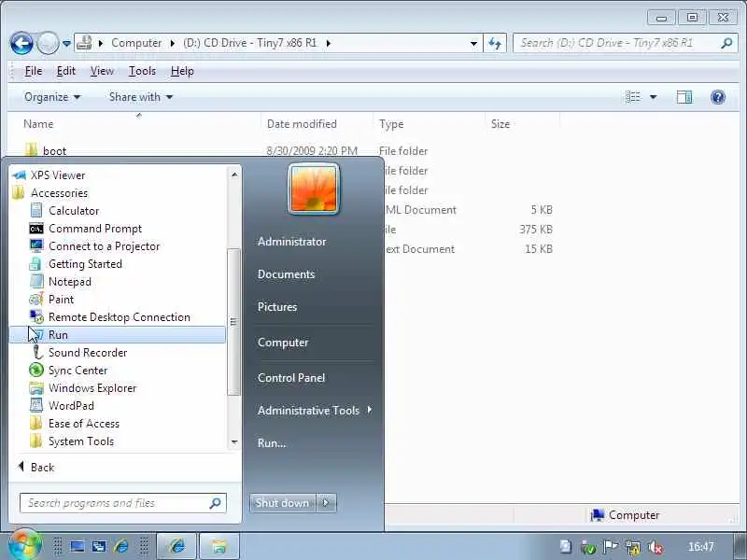Screen dimensions: 747x560
Task: Launch Notepad icon in Start menu
Action: [36, 282]
